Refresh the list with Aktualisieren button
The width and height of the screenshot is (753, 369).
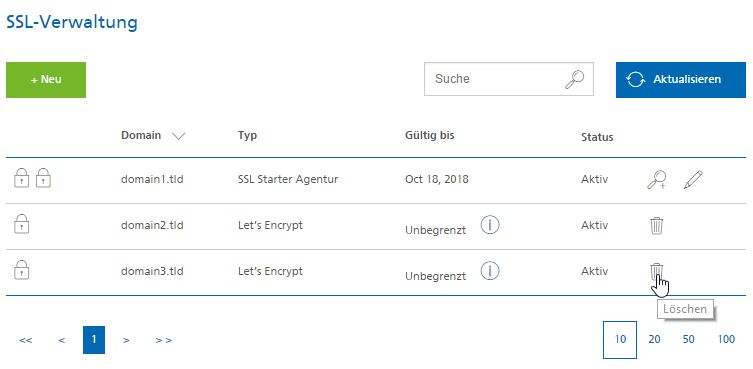[x=681, y=80]
